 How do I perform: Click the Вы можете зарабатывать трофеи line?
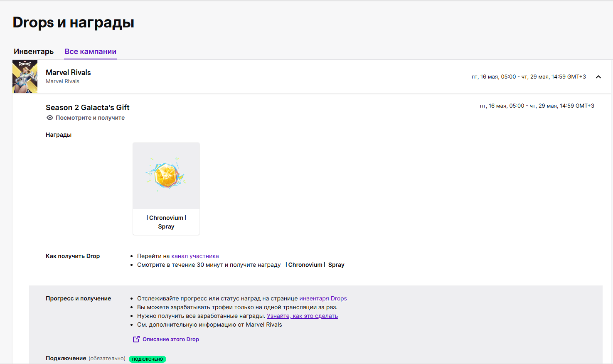(x=237, y=307)
